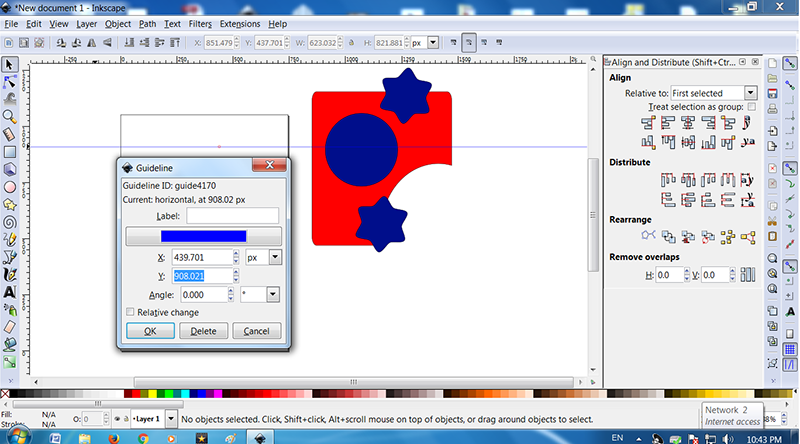
Task: Pick magenta swatch in palette
Action: (x=218, y=393)
